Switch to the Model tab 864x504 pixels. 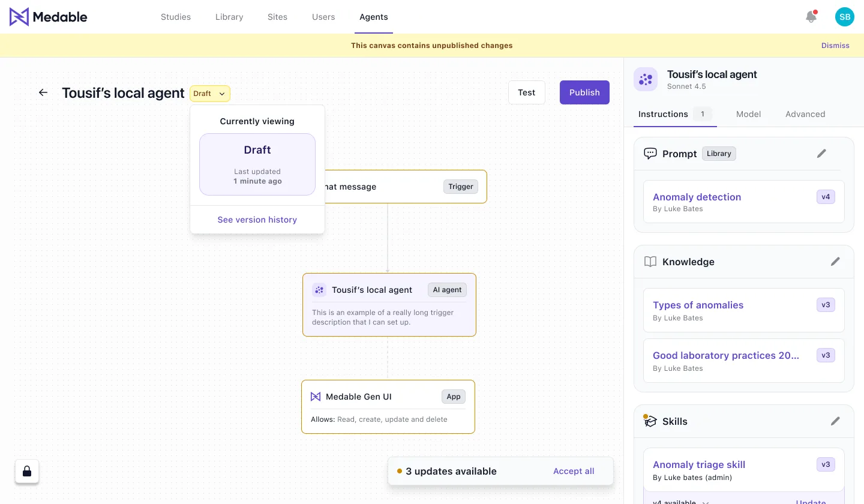click(x=748, y=114)
